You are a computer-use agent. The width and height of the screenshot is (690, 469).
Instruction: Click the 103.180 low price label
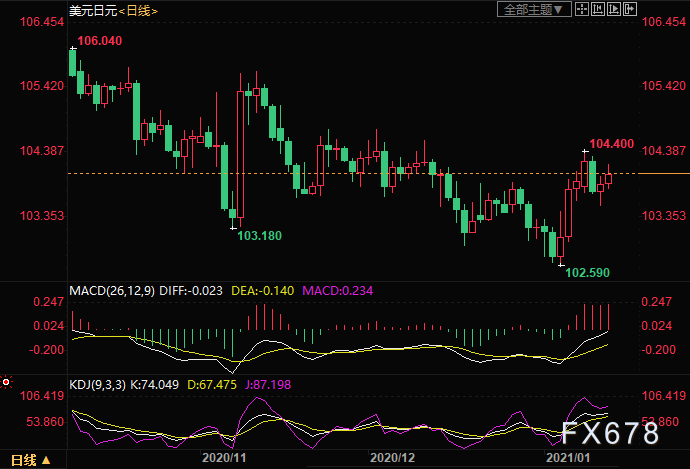point(259,236)
